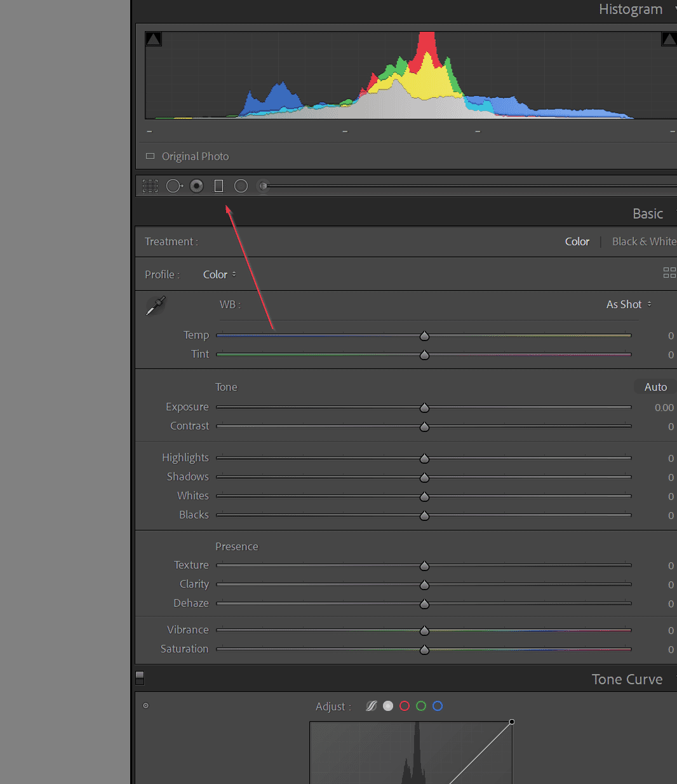Select the Crop Overlay tool
Image resolution: width=677 pixels, height=784 pixels.
(x=150, y=186)
